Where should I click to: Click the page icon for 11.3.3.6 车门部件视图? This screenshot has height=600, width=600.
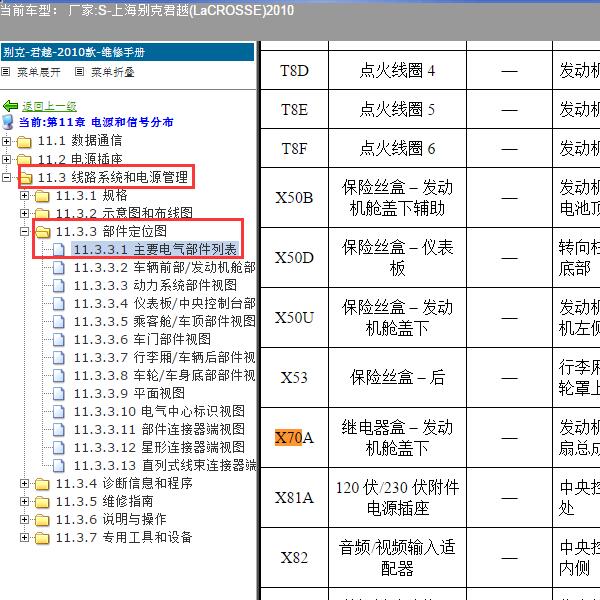(59, 339)
